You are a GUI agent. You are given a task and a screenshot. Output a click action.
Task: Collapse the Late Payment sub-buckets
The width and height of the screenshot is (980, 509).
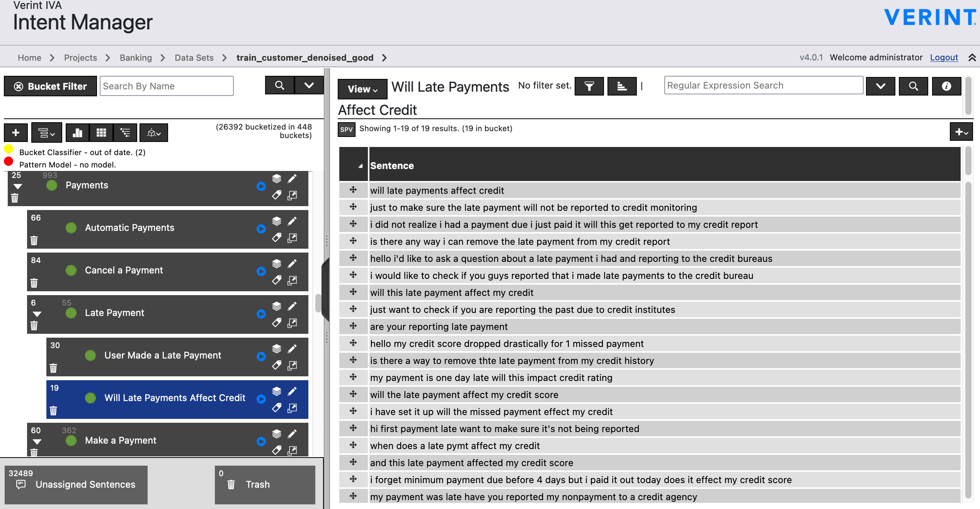tap(37, 314)
